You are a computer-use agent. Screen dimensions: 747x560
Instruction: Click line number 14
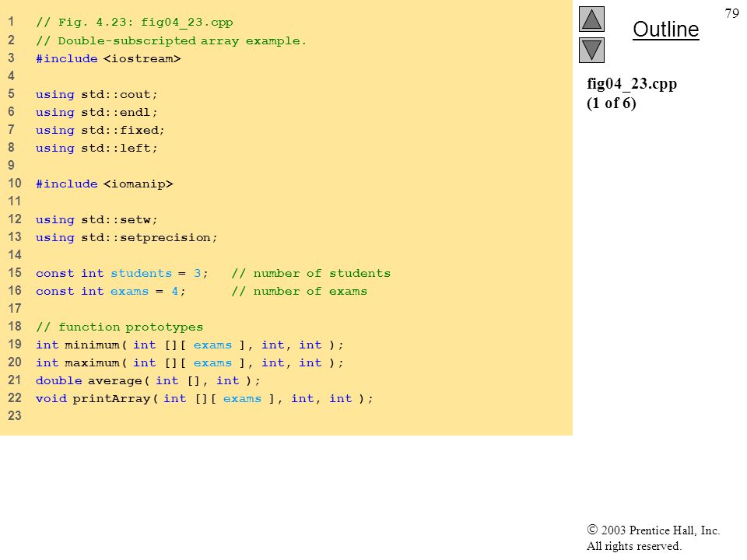15,255
